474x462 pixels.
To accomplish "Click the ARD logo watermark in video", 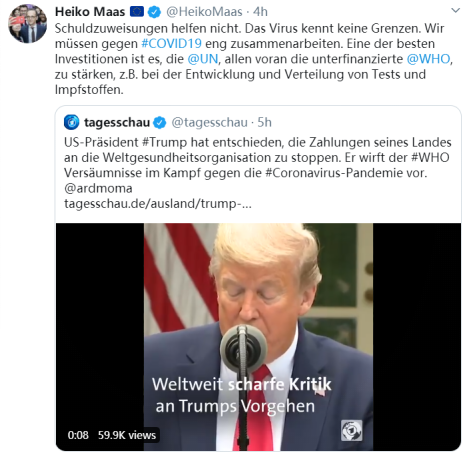I will pyautogui.click(x=351, y=431).
